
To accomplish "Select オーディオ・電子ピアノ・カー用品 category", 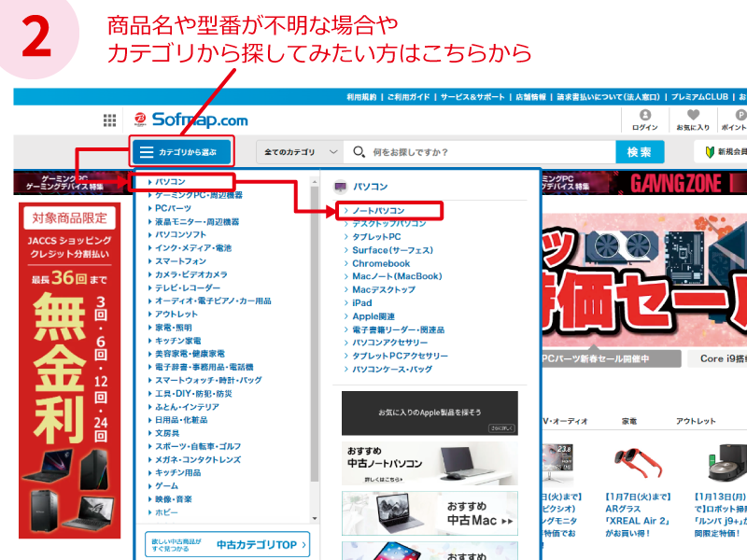I will click(x=213, y=301).
